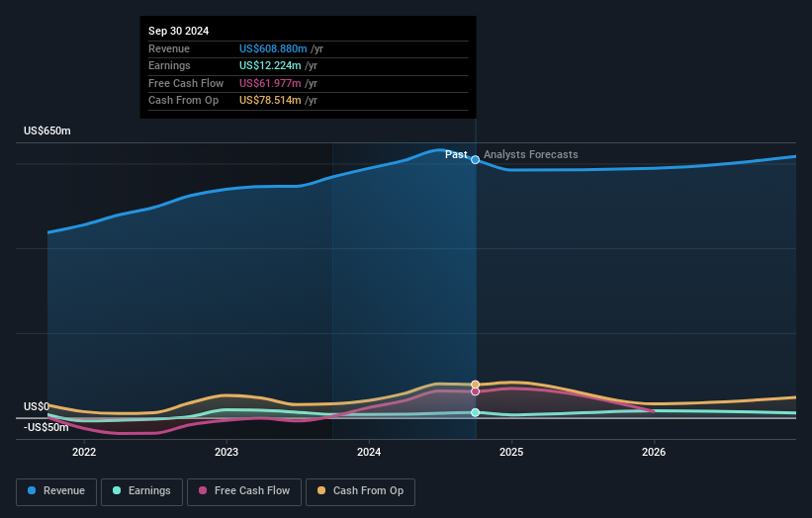This screenshot has height=518, width=812.
Task: Click the Analysts Forecasts label
Action: tap(531, 154)
